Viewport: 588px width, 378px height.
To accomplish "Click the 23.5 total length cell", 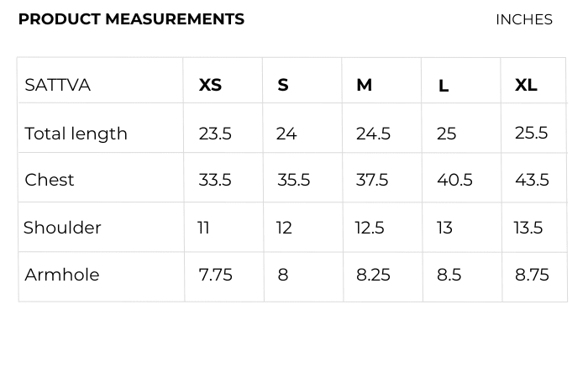I will (x=215, y=134).
